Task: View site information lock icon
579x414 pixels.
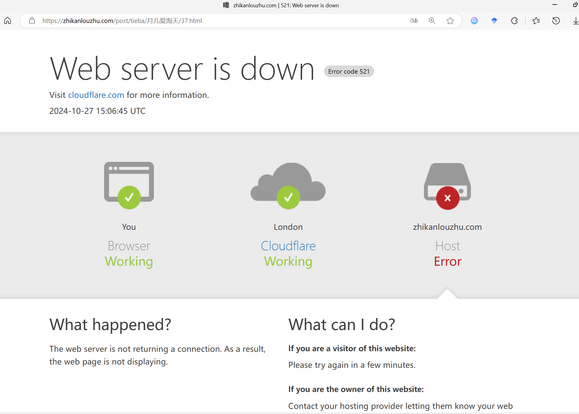Action: pyautogui.click(x=32, y=21)
